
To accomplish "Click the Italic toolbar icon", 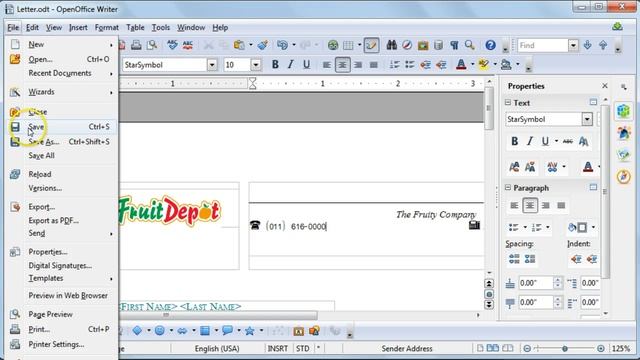I will click(x=291, y=64).
